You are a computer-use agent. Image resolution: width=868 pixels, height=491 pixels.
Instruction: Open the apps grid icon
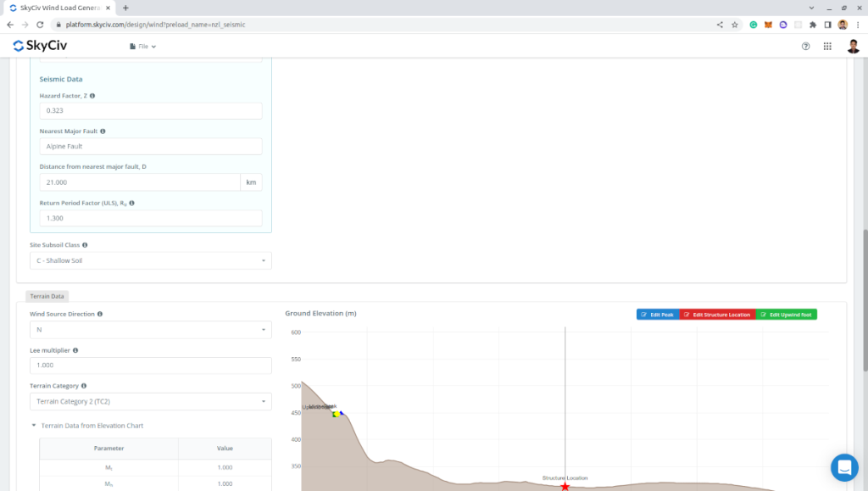point(827,46)
